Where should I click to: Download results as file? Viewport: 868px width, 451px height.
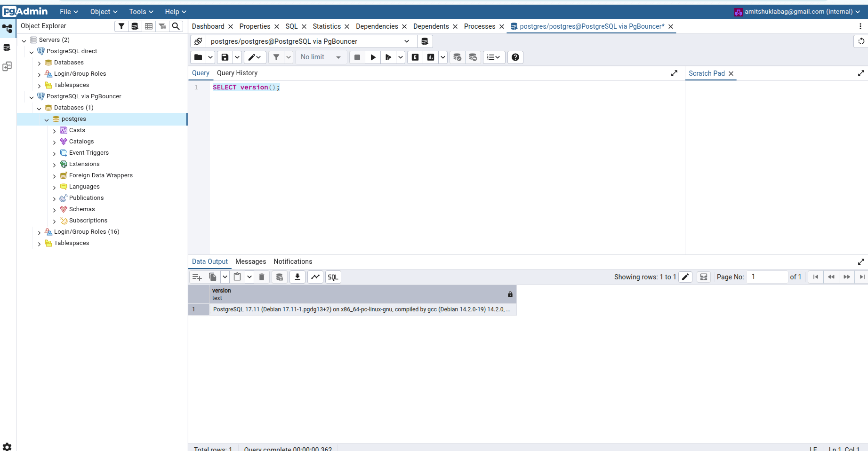tap(297, 277)
